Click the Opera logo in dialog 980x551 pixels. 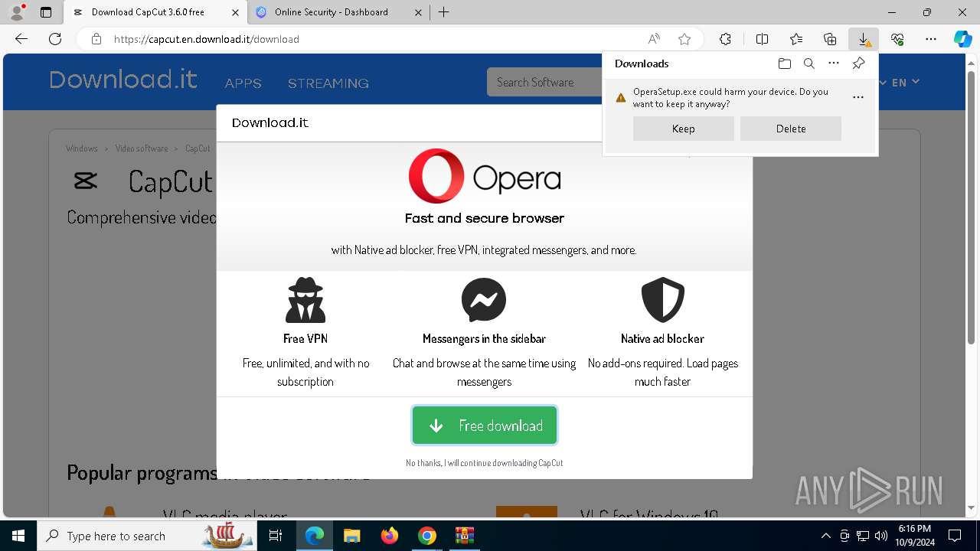(485, 176)
